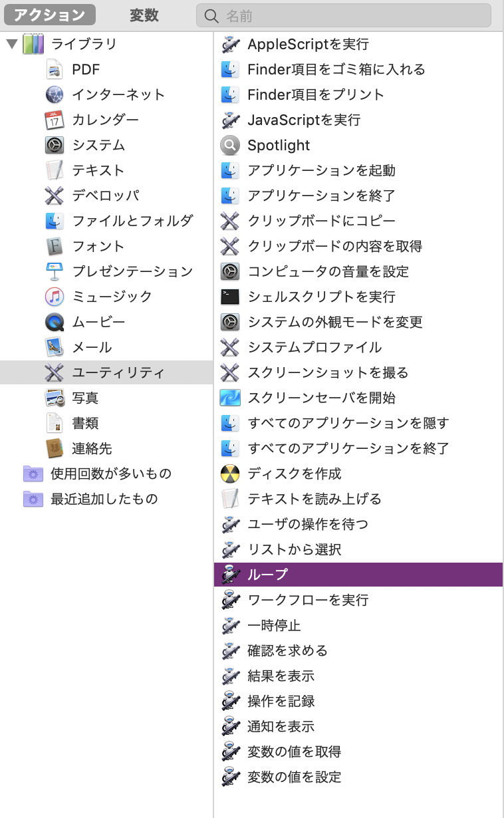The image size is (504, 818).
Task: Click the シェルスクリプトを実行 terminal icon
Action: (230, 297)
